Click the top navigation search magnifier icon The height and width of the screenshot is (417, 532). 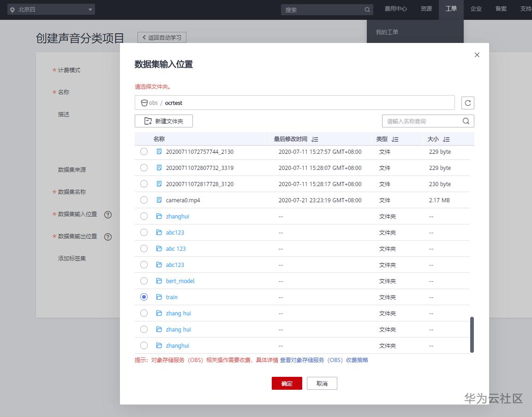[x=367, y=10]
